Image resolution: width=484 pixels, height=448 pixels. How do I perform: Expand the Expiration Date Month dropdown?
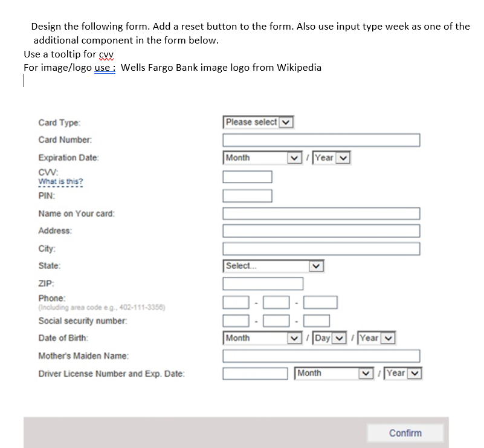pos(262,157)
